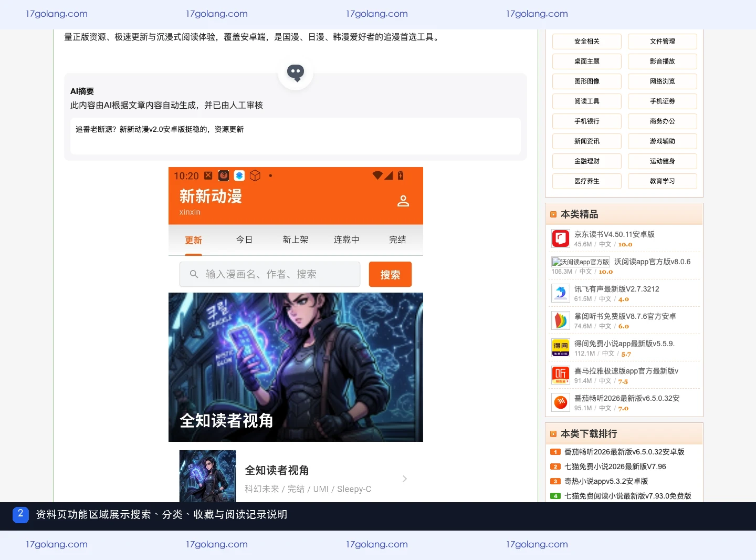Switch to the 连载中 tab

[346, 240]
